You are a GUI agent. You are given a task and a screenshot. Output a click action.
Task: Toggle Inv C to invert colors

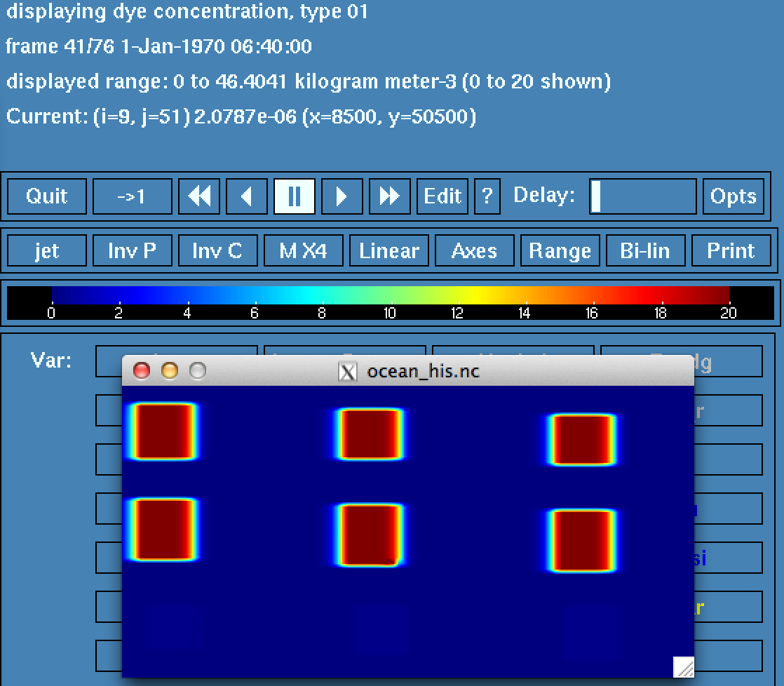coord(217,251)
